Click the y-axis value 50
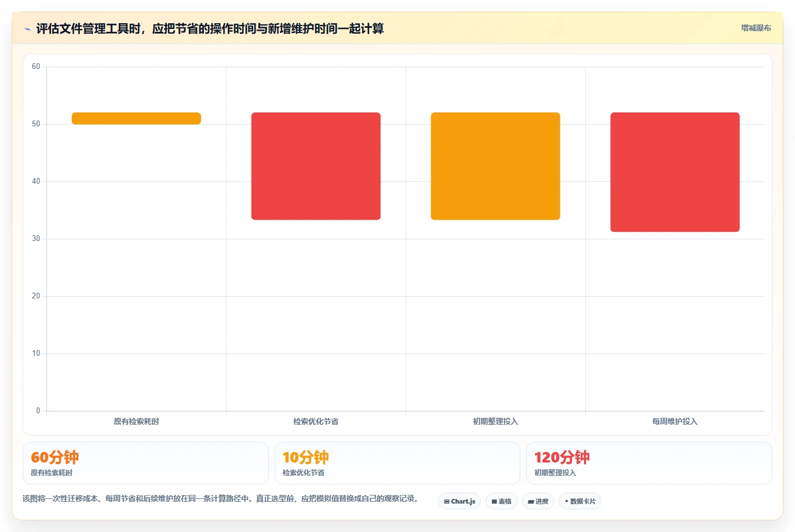Viewport: 795px width, 532px height. tap(36, 124)
